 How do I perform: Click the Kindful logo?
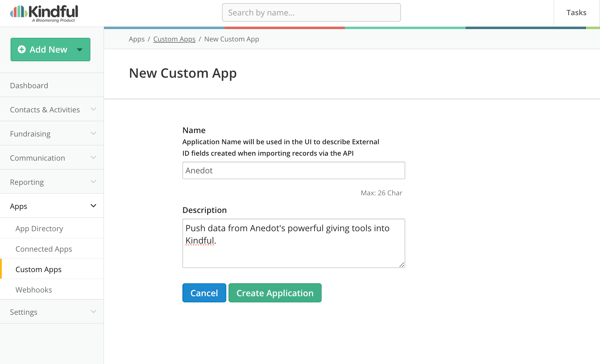(x=44, y=13)
